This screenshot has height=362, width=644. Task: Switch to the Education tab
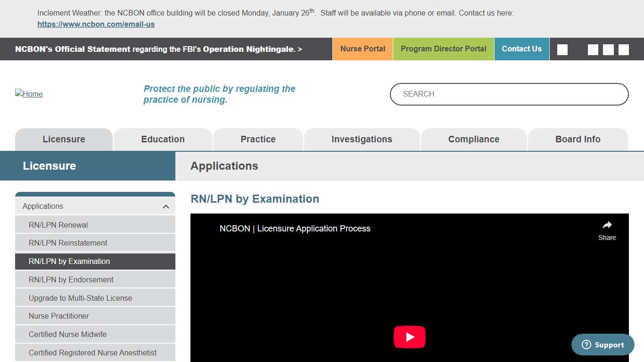(163, 139)
